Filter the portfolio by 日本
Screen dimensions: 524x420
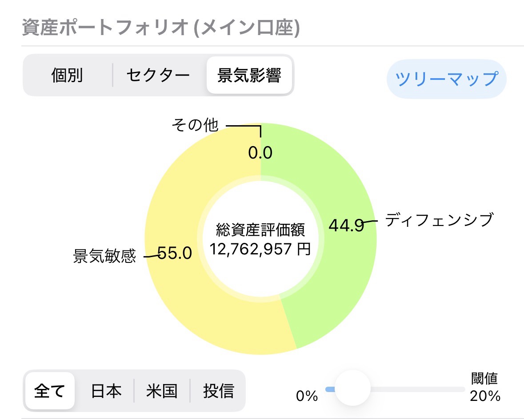[x=106, y=391]
